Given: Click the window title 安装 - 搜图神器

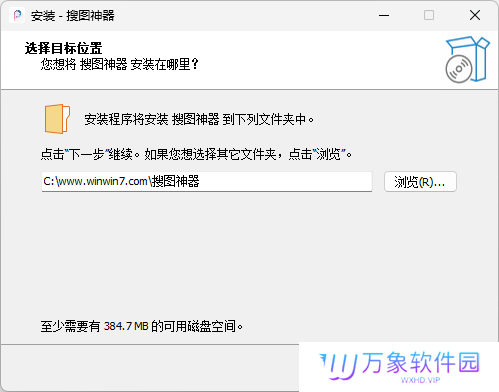Looking at the screenshot, I should click(73, 16).
